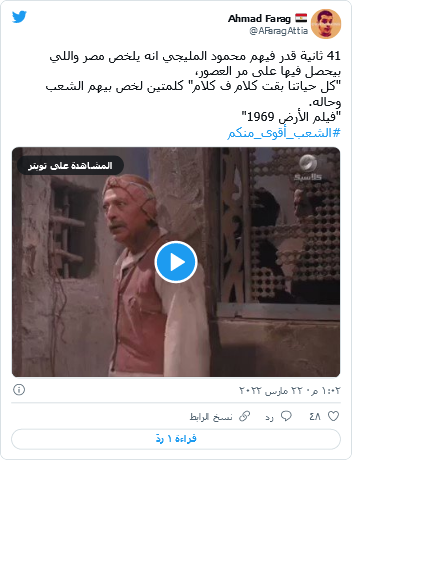
Task: Click the Ahmad Farag display name
Action: [x=259, y=18]
